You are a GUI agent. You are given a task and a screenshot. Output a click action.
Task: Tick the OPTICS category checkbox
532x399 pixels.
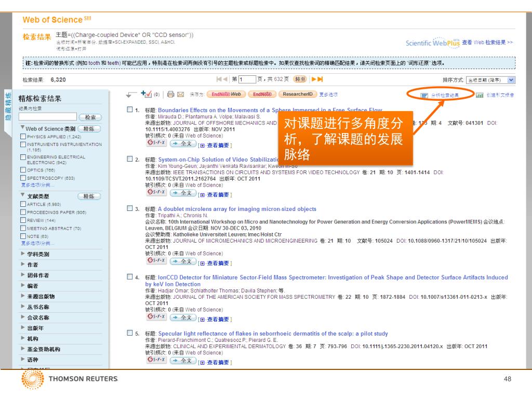(x=23, y=170)
